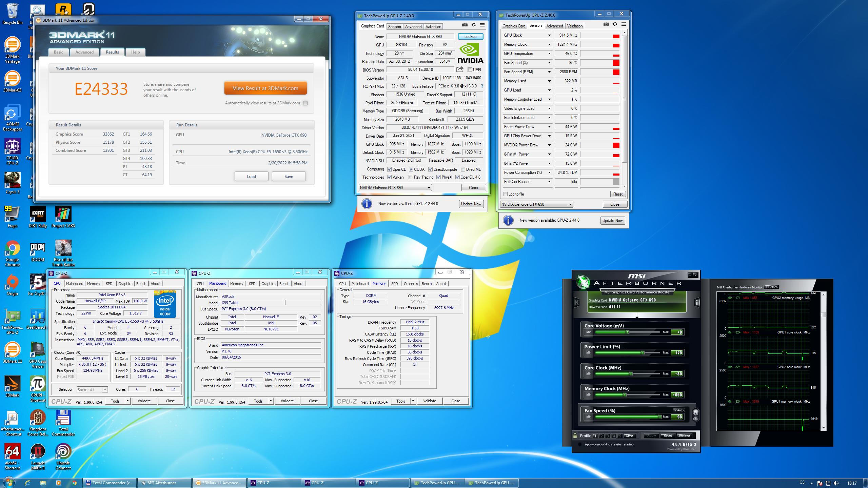Click screenshot camera icon in left GPU-Z window
868x488 pixels.
point(465,25)
